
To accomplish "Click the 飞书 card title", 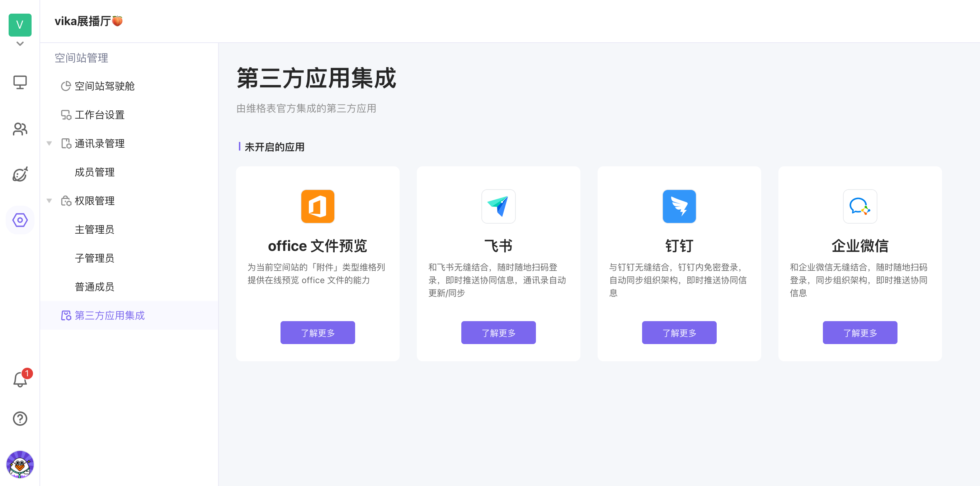I will 498,246.
